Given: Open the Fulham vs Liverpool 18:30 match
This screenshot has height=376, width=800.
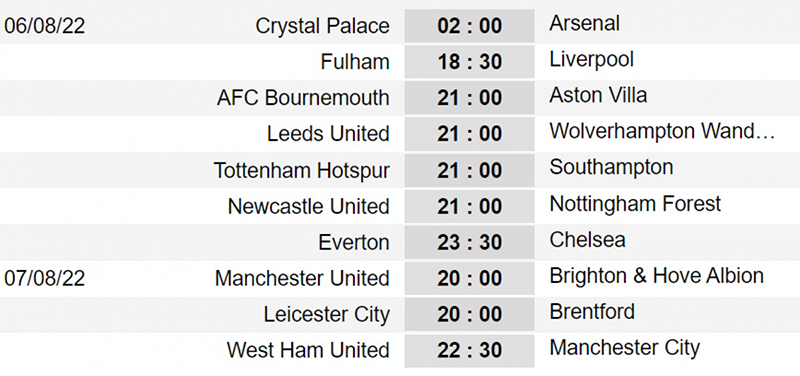Looking at the screenshot, I should 469,62.
